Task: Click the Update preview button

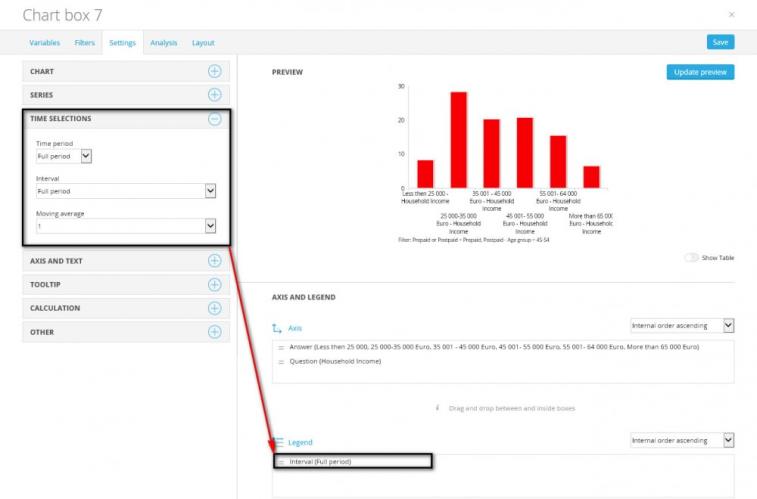Action: 701,72
